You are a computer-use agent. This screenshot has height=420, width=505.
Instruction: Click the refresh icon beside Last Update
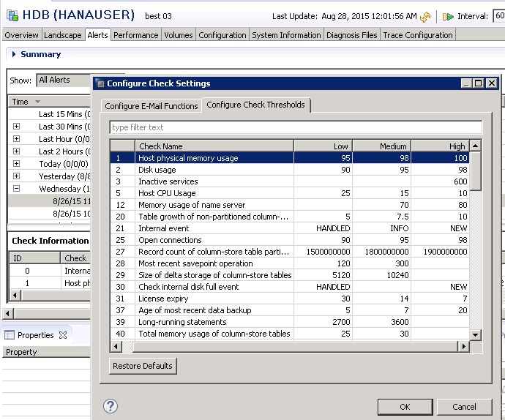425,16
